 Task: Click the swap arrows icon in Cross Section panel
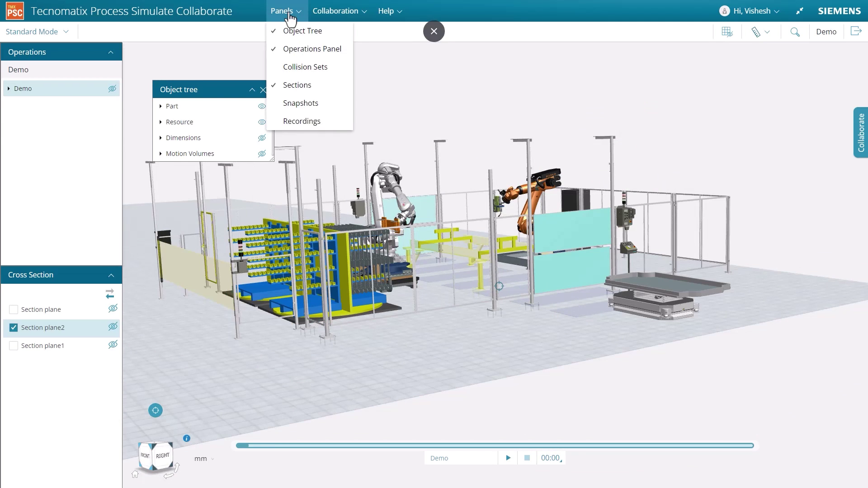[110, 294]
